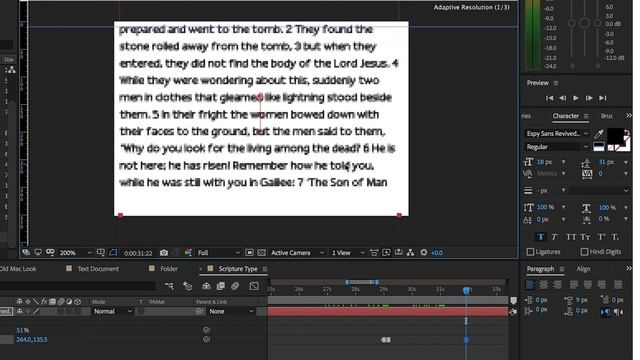The image size is (640, 360).
Task: Enable the Ligatures checkbox
Action: (530, 252)
